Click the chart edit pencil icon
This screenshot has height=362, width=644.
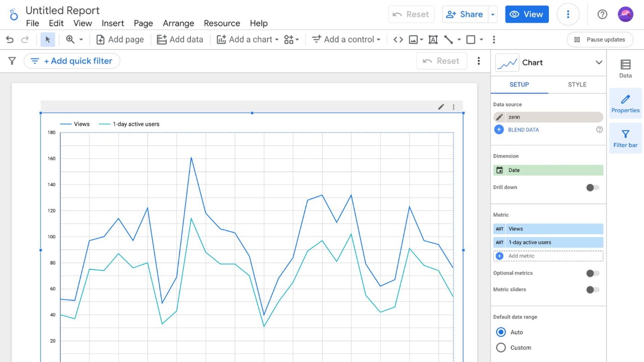[x=441, y=107]
